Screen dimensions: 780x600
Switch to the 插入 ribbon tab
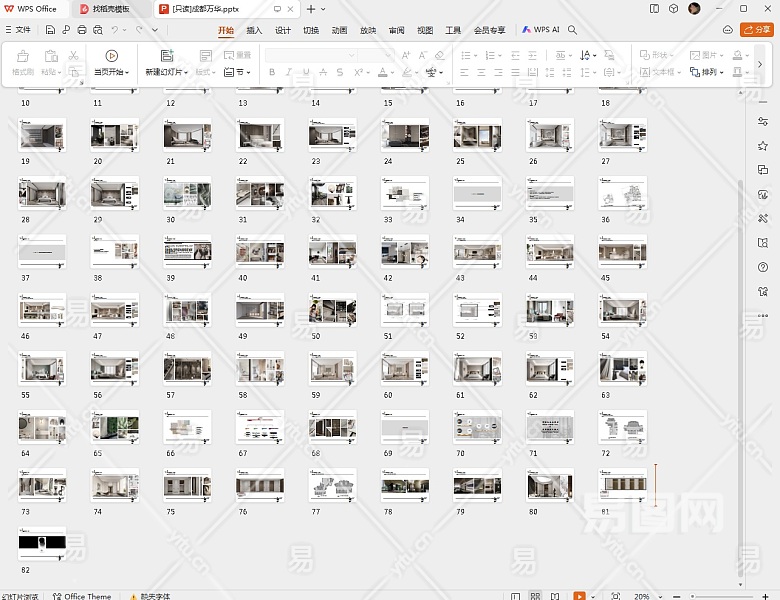click(x=254, y=30)
